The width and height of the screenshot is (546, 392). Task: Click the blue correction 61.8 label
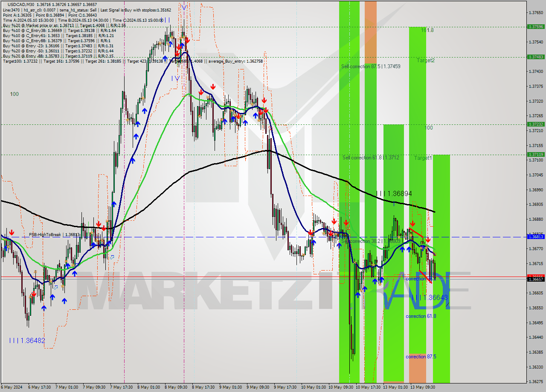click(x=421, y=316)
